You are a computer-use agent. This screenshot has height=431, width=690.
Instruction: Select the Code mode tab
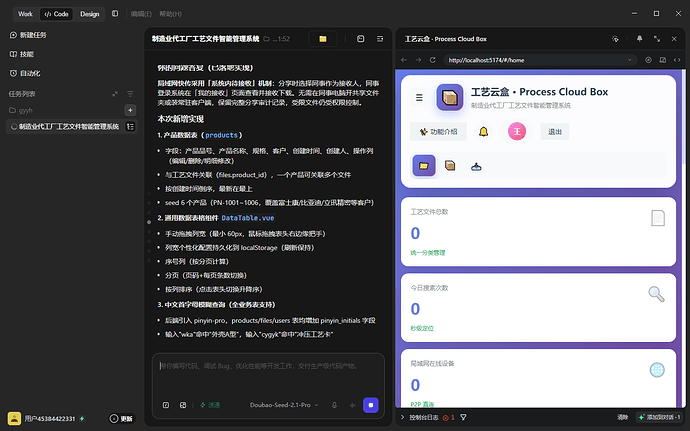coord(57,14)
